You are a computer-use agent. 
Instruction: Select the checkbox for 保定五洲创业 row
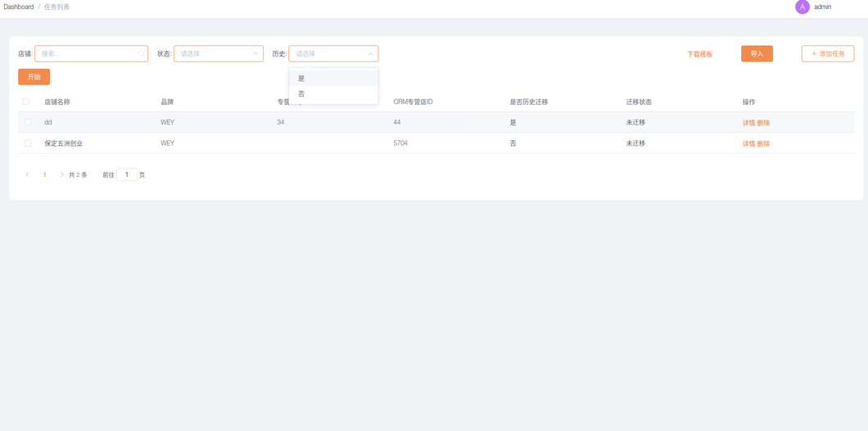click(28, 143)
